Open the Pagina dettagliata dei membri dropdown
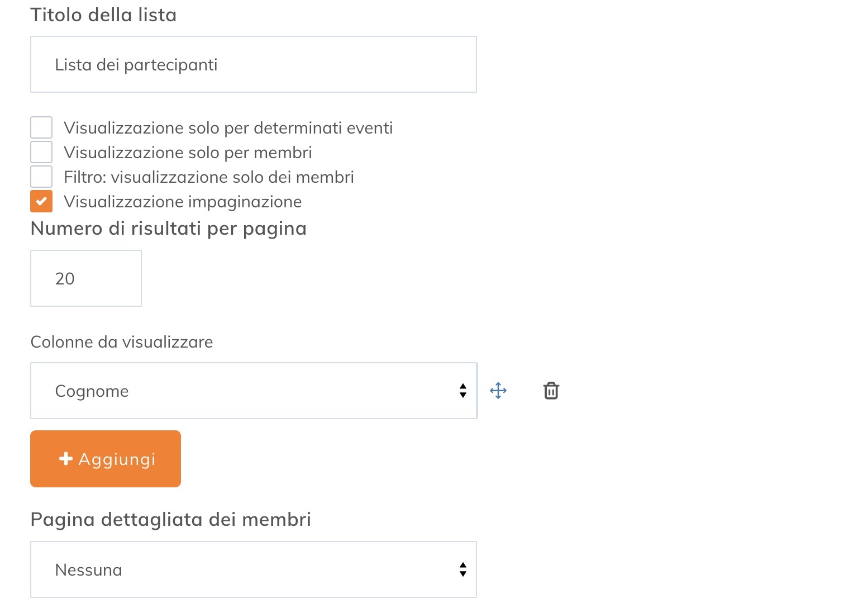 tap(254, 569)
